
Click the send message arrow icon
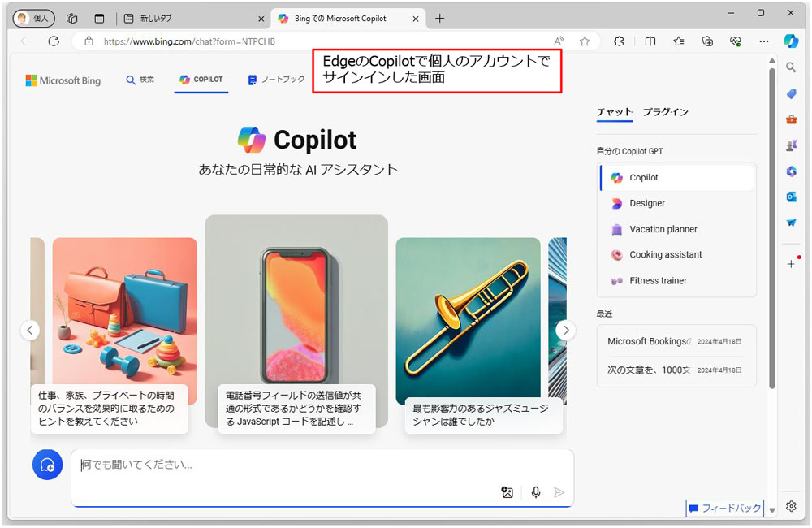pyautogui.click(x=559, y=492)
